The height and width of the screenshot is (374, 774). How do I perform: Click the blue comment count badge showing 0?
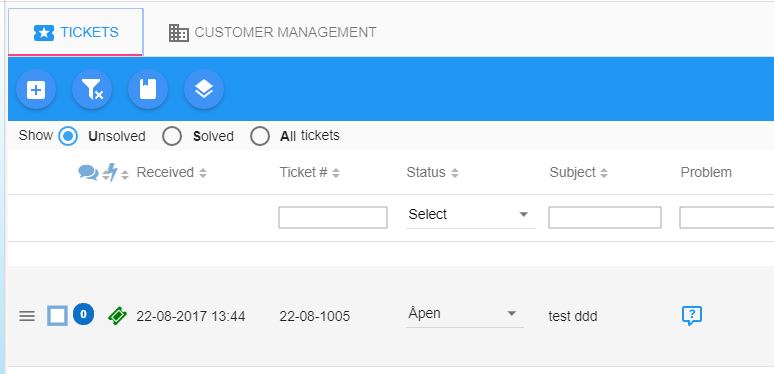83,314
